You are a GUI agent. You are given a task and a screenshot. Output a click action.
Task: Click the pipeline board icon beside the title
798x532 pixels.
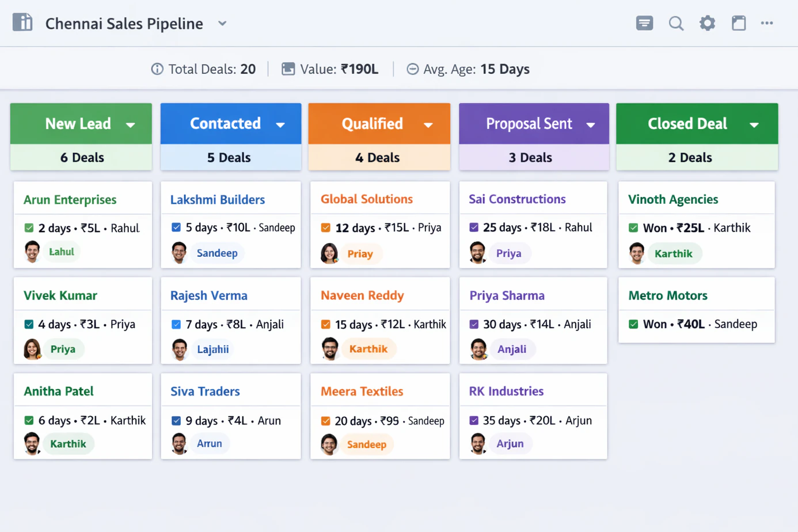click(x=22, y=22)
